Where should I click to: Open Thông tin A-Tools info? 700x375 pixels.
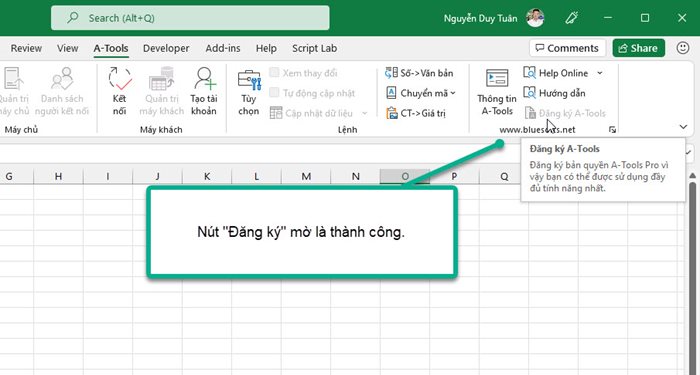(496, 92)
